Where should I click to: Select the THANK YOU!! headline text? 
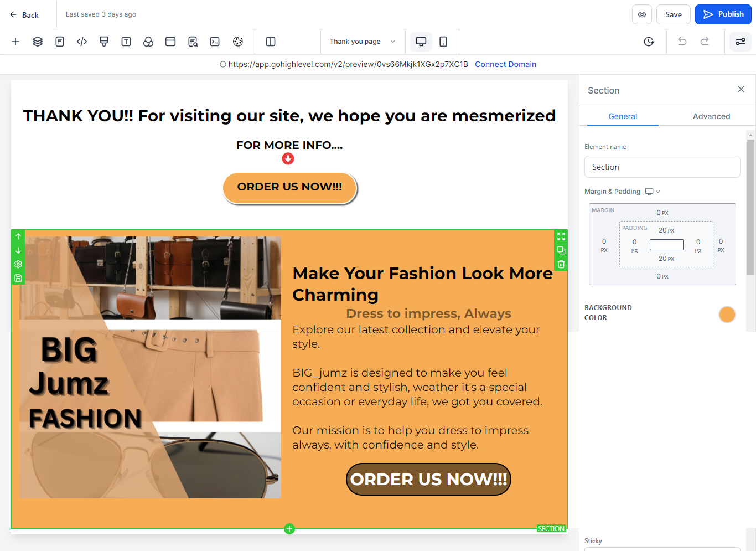tap(289, 116)
